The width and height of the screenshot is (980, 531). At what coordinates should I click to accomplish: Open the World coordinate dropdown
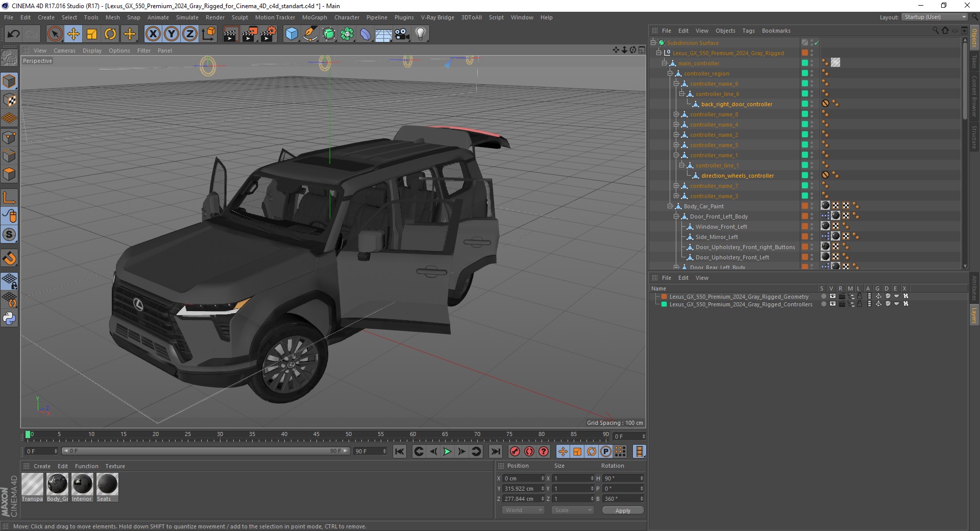pos(523,510)
